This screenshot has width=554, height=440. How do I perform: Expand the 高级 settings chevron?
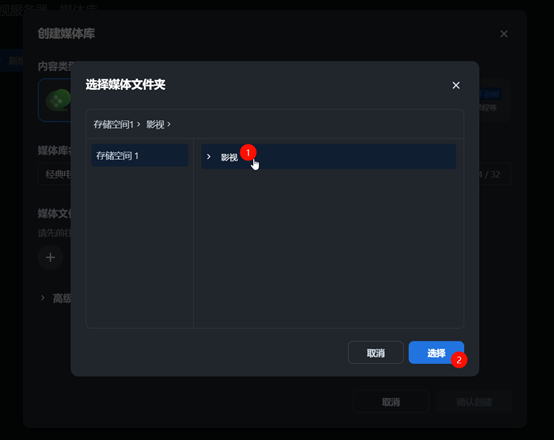[43, 298]
